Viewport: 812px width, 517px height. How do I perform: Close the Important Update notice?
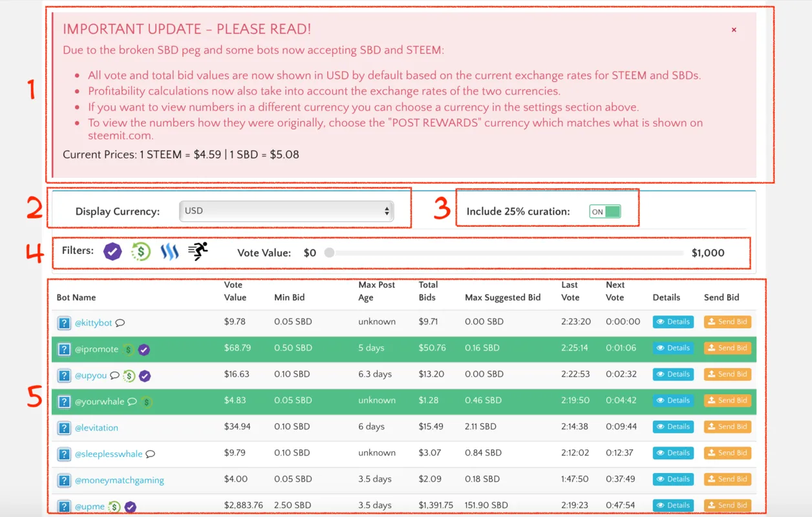pos(734,30)
